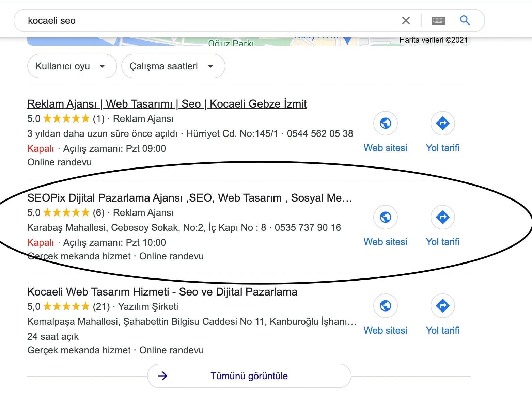The height and width of the screenshot is (399, 532).
Task: Open Reklam Ajansı | Web Tasarımı | Seo listing title
Action: (167, 104)
